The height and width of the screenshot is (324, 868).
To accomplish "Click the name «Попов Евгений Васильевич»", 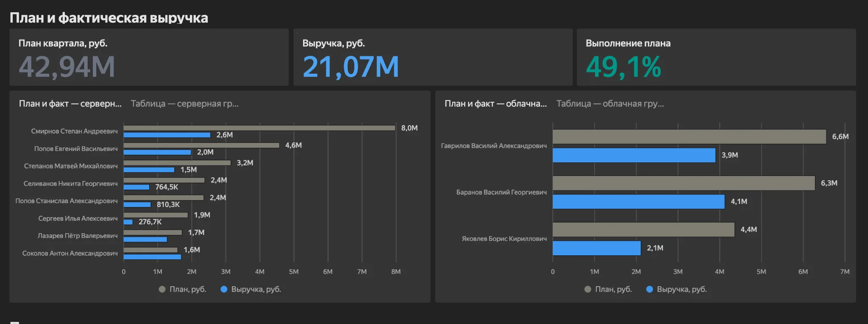I will pyautogui.click(x=76, y=149).
